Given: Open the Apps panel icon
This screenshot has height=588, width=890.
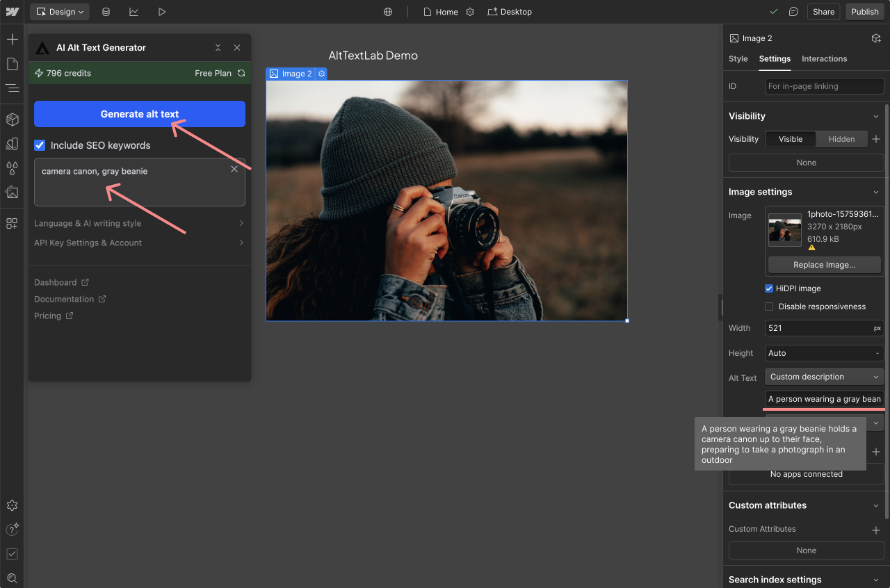Looking at the screenshot, I should click(12, 224).
